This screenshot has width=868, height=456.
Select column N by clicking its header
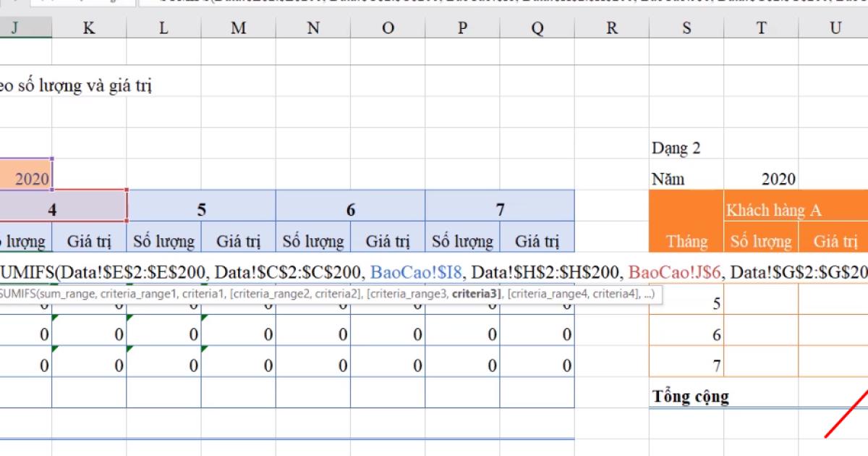312,29
